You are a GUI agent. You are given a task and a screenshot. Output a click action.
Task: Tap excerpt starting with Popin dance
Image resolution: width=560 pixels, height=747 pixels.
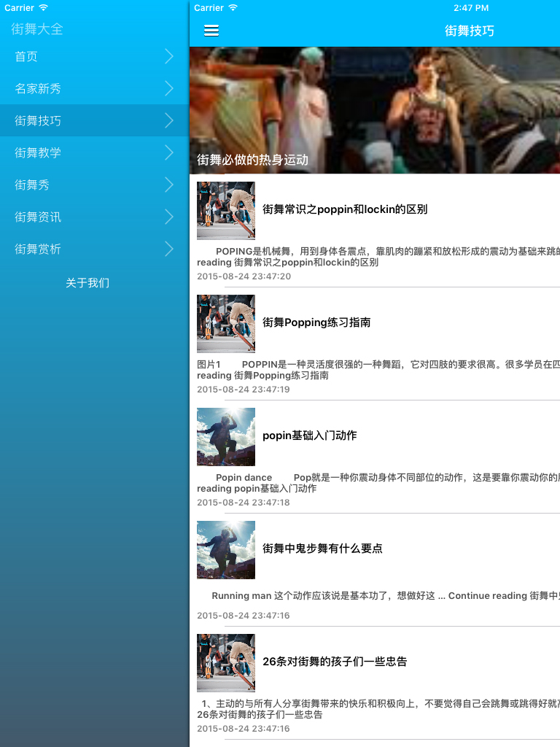[x=378, y=483]
